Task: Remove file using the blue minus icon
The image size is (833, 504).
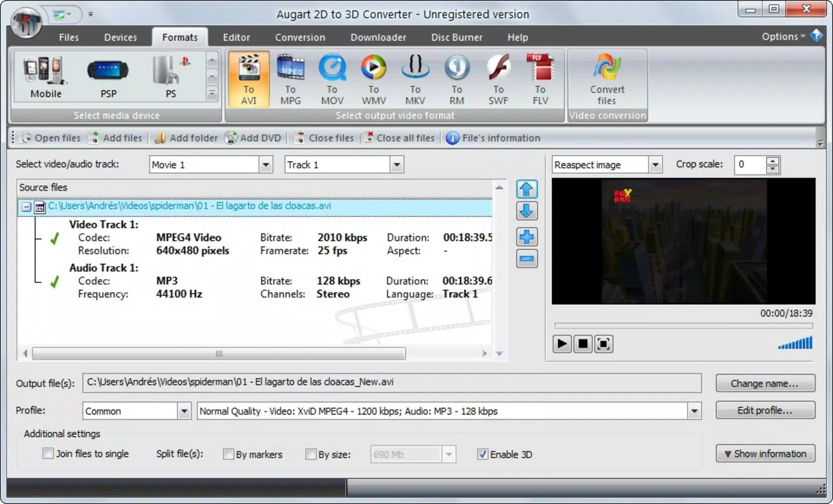Action: tap(527, 258)
